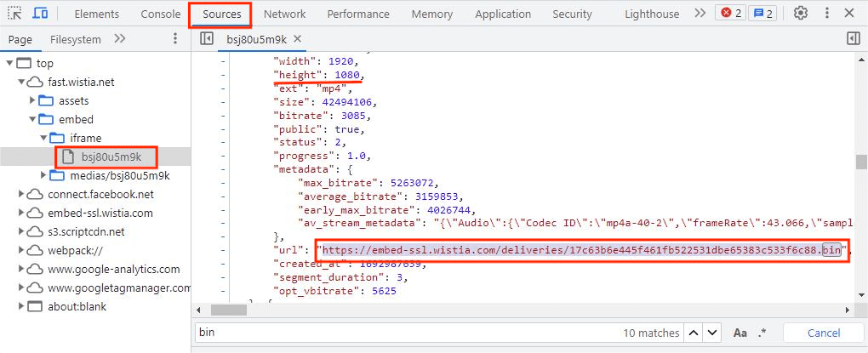Toggle regular expression search option

762,333
